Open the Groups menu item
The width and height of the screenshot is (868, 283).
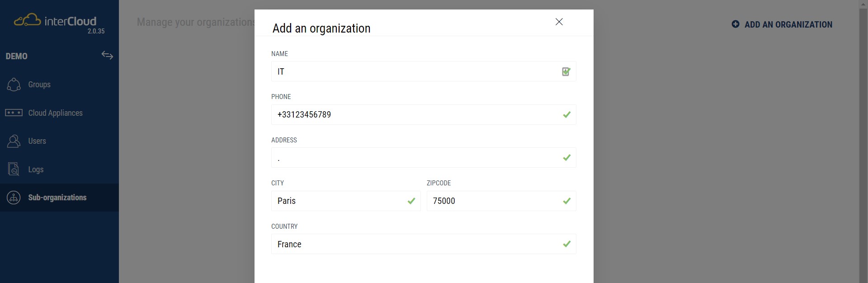coord(39,85)
